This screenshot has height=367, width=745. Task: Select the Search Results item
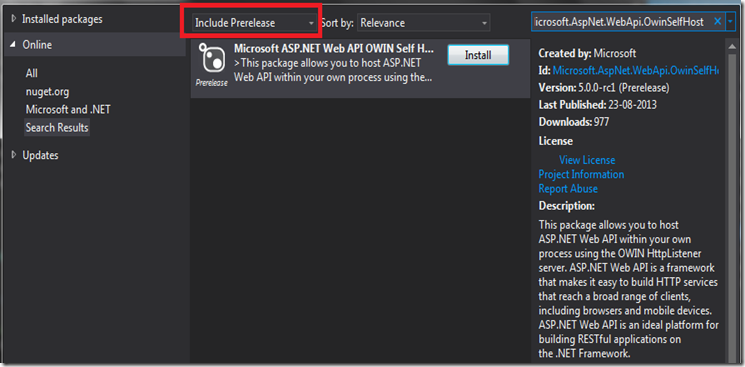coord(57,127)
